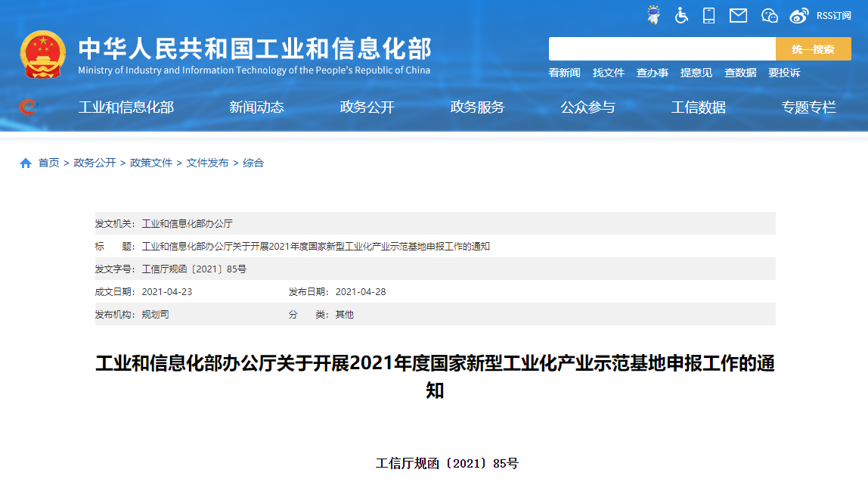The height and width of the screenshot is (485, 868).
Task: Select the 看新闻 quick link
Action: pos(564,73)
